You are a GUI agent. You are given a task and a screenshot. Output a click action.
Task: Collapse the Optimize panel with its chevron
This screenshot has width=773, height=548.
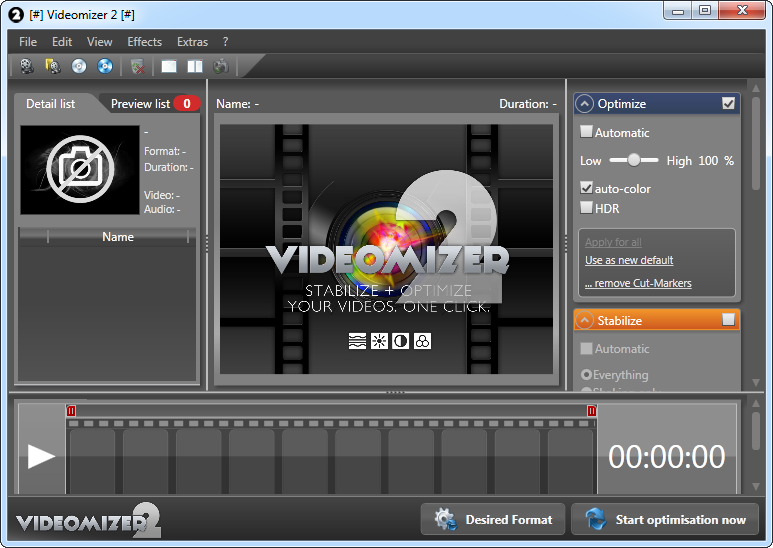(584, 103)
